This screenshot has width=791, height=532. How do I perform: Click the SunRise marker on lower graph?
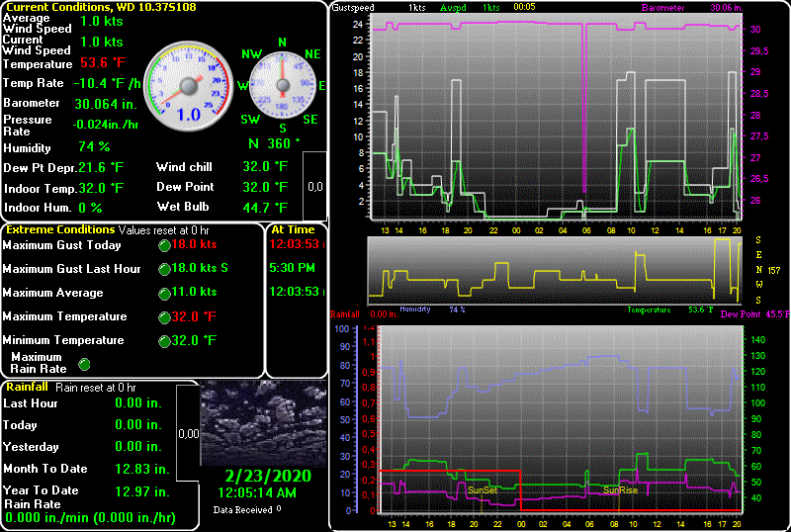point(620,489)
